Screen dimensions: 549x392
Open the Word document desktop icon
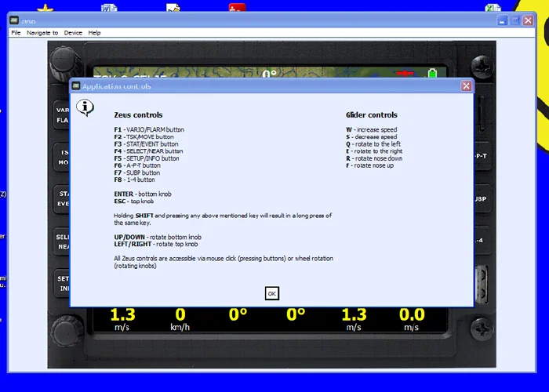tap(109, 7)
